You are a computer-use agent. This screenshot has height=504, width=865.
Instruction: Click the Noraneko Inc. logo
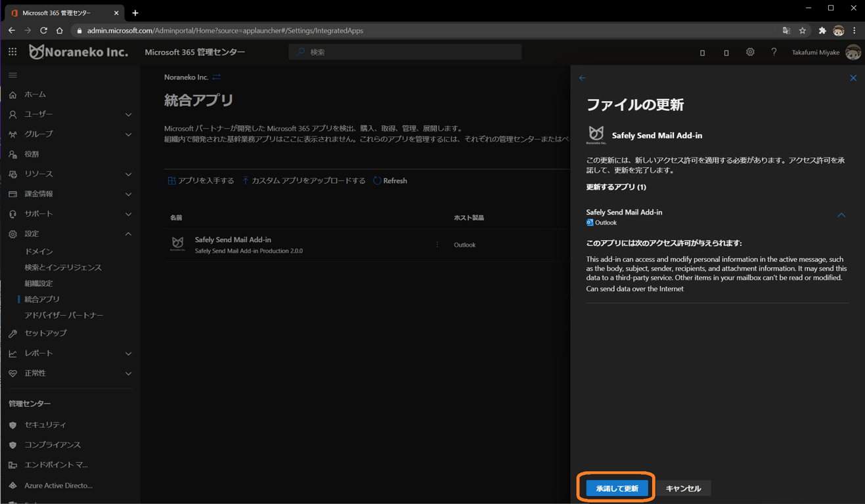[x=78, y=52]
